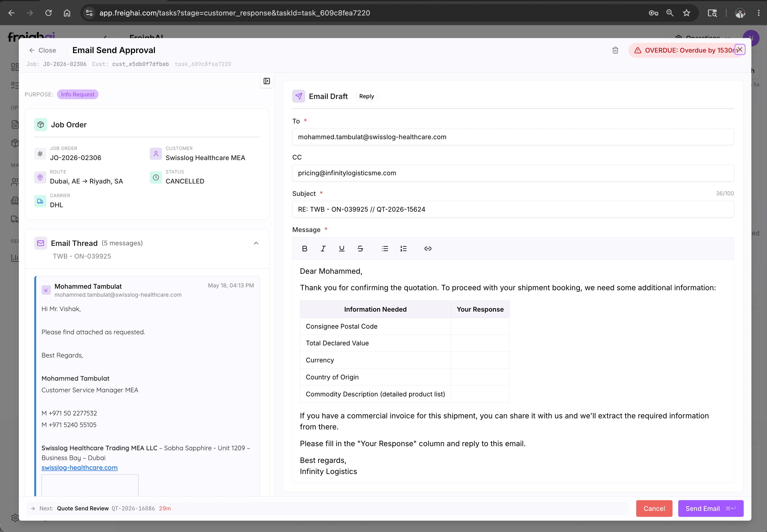Open the saved passwords key icon
Viewport: 767px width, 532px height.
[653, 13]
